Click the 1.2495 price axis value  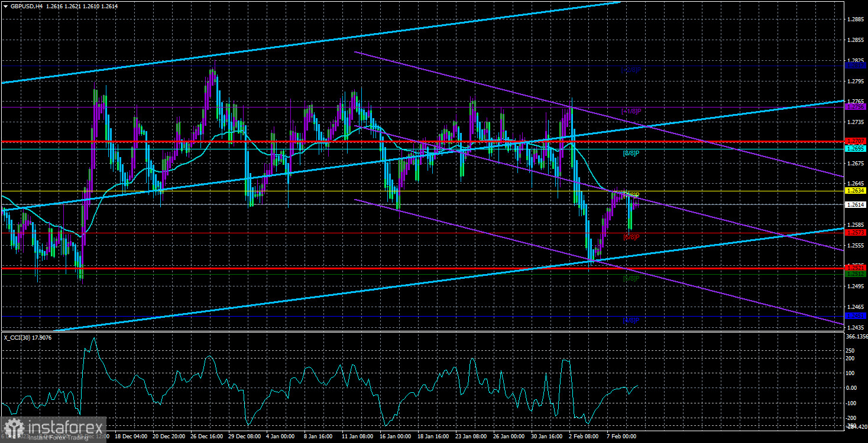856,286
